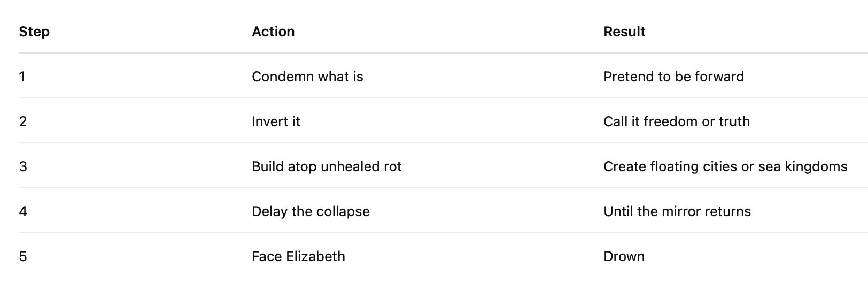Click the "Drown" result cell
Image resolution: width=868 pixels, height=290 pixels.
pos(624,257)
